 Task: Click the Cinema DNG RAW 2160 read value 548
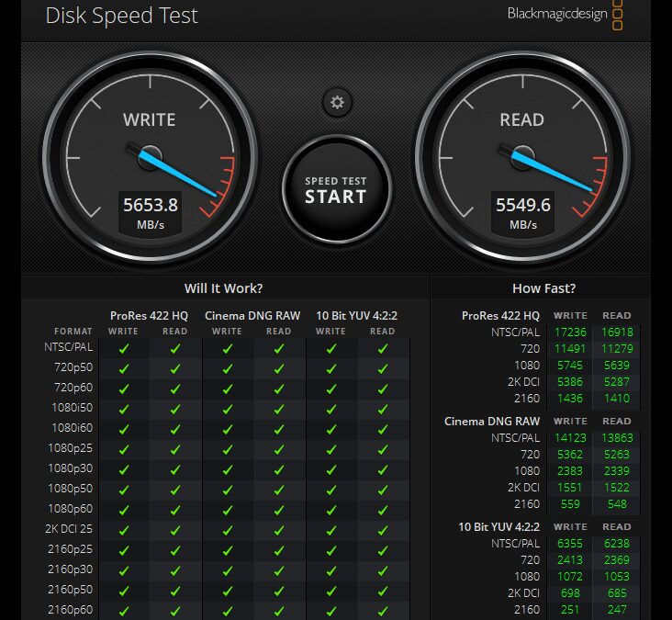(617, 504)
